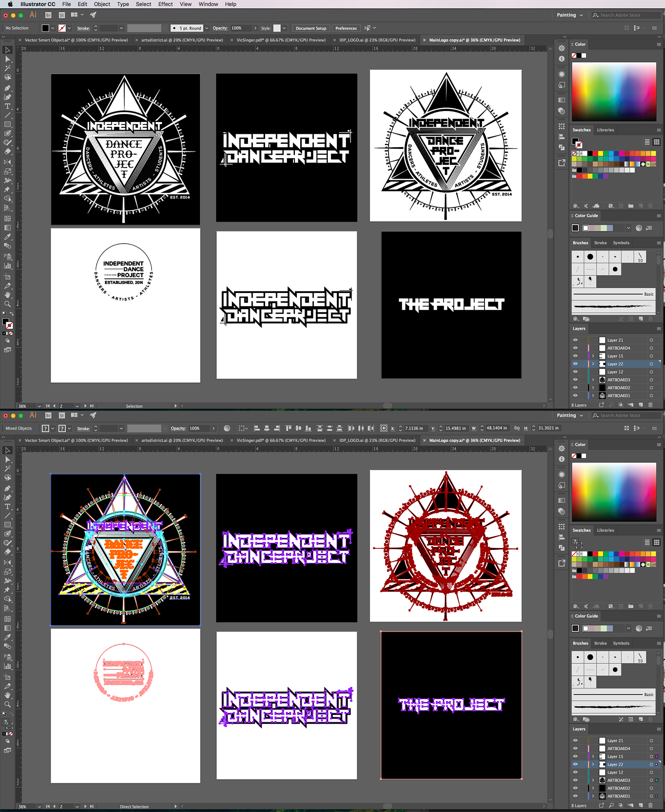The height and width of the screenshot is (812, 665).
Task: Open the 5 pt. Round brush dropdown
Action: [x=207, y=28]
